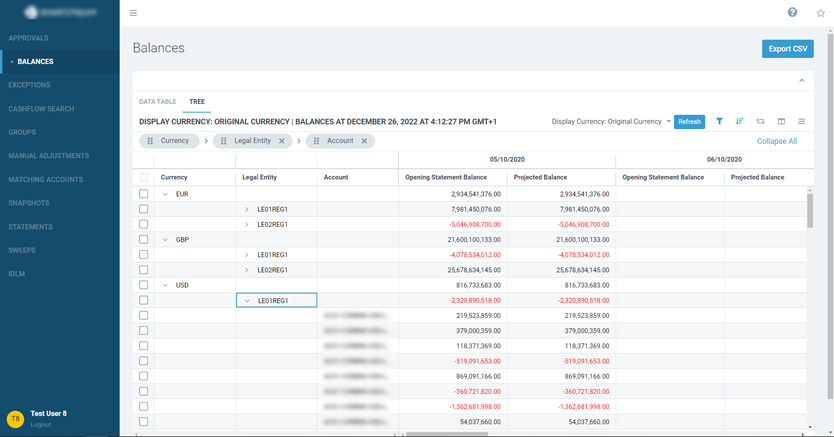Remove the Account grouping chip

pos(364,141)
